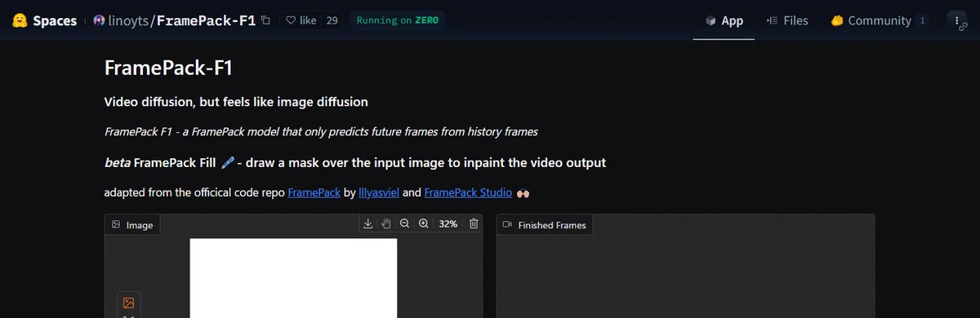Open the 29 likes count
This screenshot has height=318, width=980.
(x=332, y=20)
